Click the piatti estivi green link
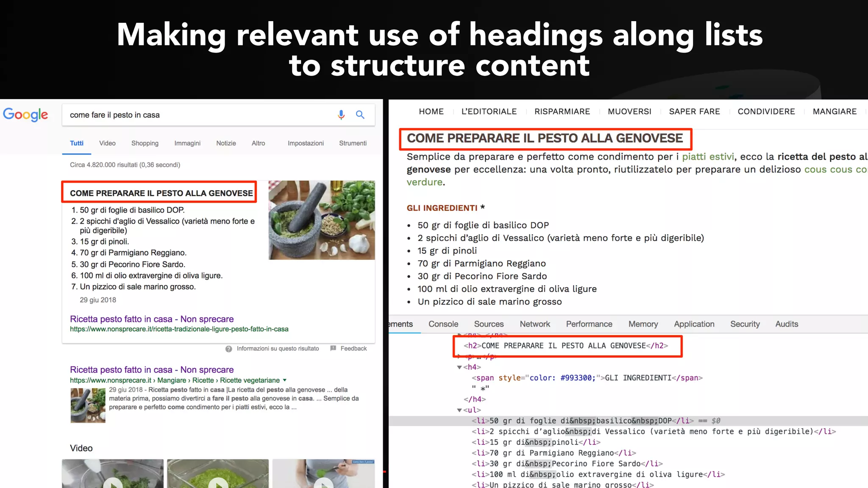 pos(708,157)
